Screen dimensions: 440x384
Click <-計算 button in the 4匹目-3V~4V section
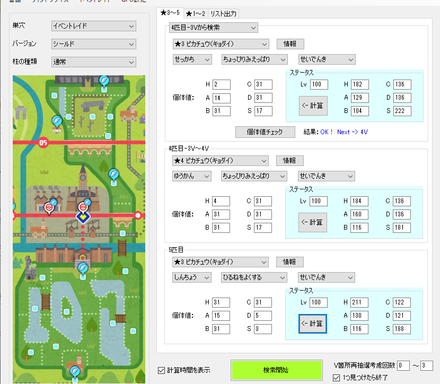click(312, 222)
